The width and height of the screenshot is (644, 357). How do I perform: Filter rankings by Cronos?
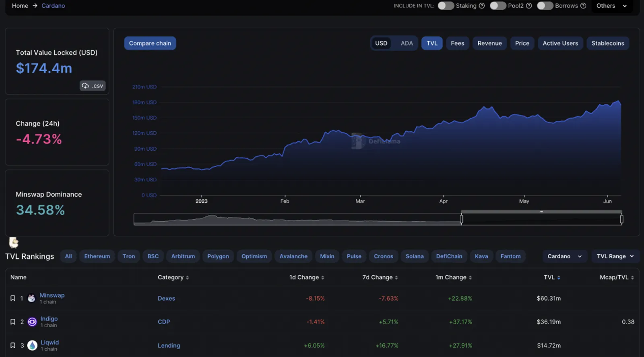coord(384,256)
